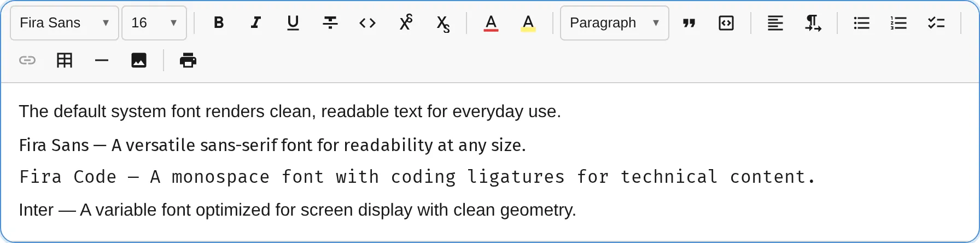Open the yellow highlight color picker
This screenshot has height=243, width=980.
point(528,23)
